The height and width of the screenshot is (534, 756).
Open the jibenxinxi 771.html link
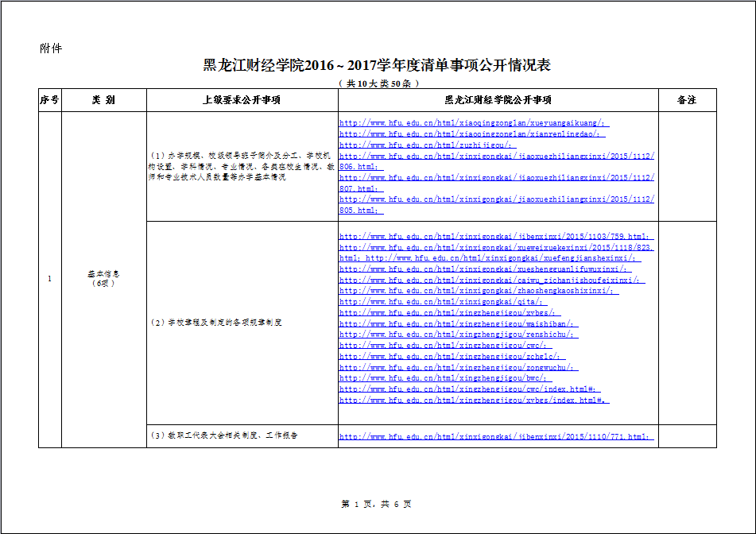tap(496, 437)
